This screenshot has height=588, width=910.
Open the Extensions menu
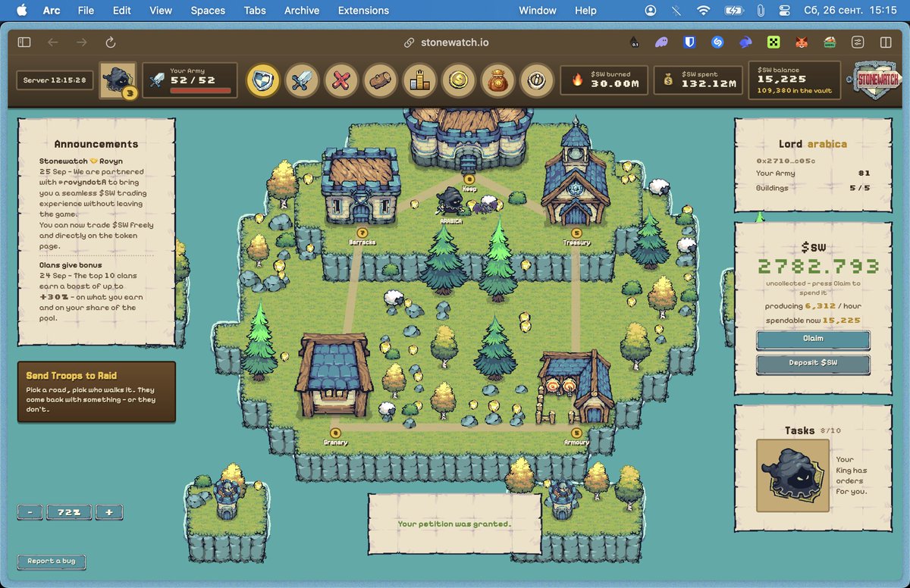point(363,11)
